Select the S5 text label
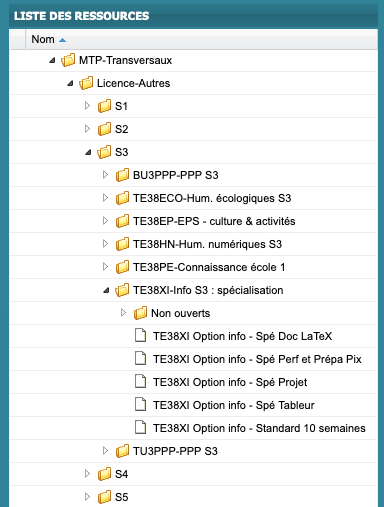 coord(122,497)
